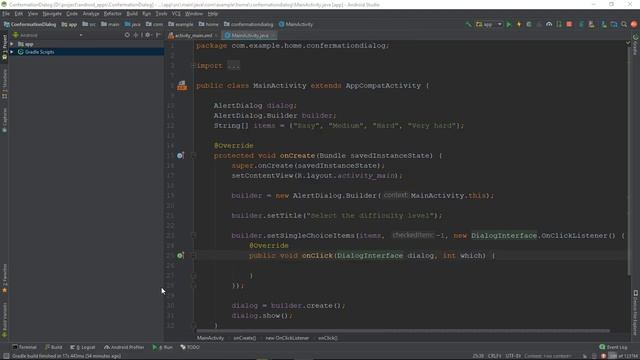The width and height of the screenshot is (640, 360).
Task: Open the SDK Manager icon
Action: (604, 24)
